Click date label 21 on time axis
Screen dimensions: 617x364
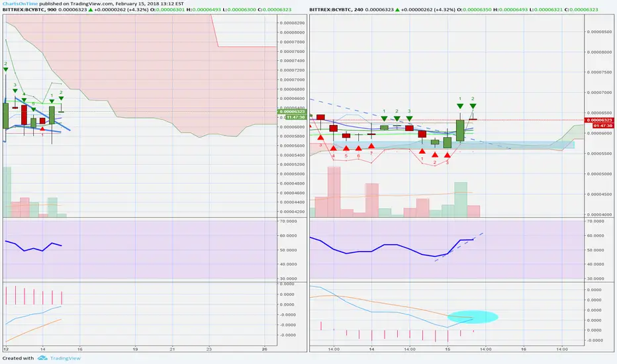172,349
